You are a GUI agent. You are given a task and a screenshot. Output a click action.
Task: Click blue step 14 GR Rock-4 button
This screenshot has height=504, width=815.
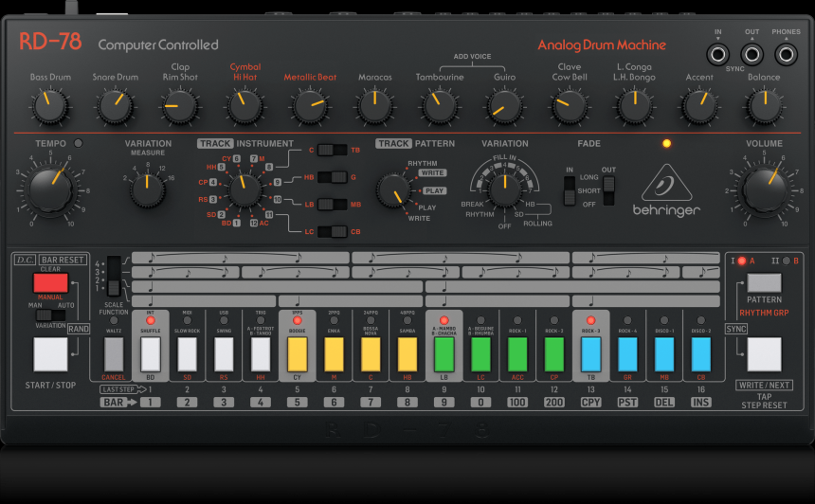627,354
